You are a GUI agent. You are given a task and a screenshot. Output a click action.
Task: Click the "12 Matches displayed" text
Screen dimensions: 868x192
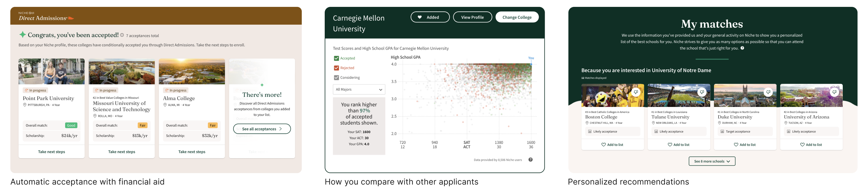click(x=594, y=78)
